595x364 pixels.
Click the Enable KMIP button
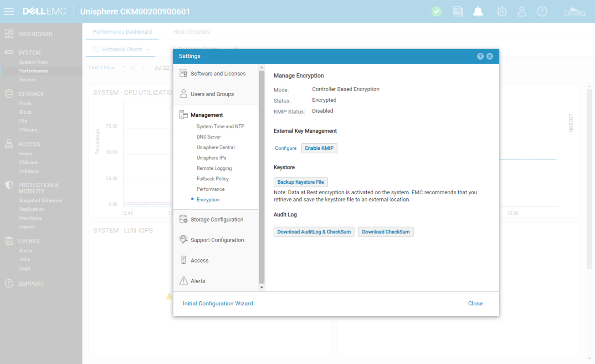pos(319,148)
